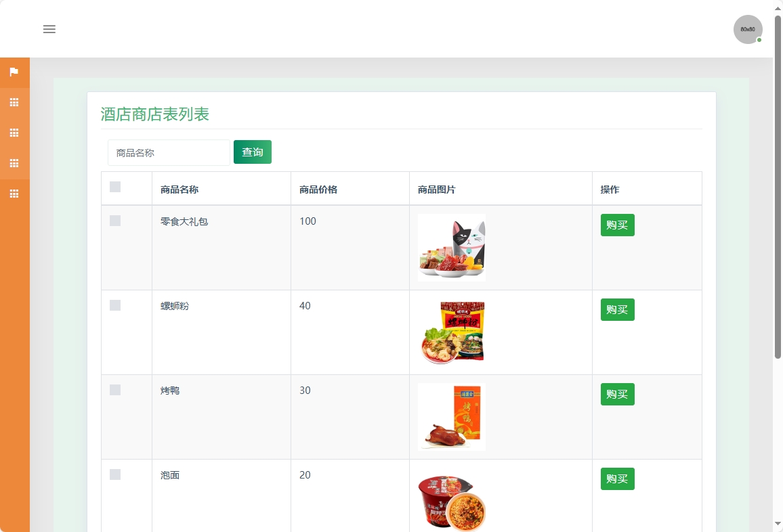The width and height of the screenshot is (783, 532).
Task: Open the 螺蛳粉 product image
Action: 451,332
